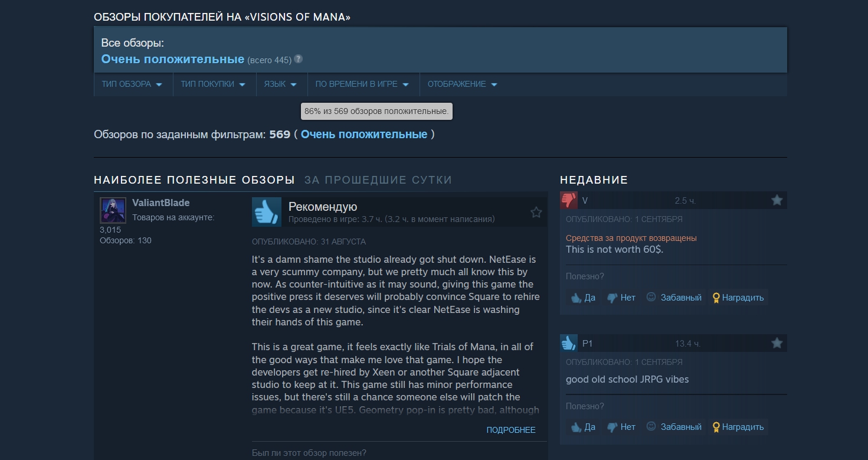Open the Отображение dropdown menu
Viewport: 868px width, 460px height.
pos(463,84)
